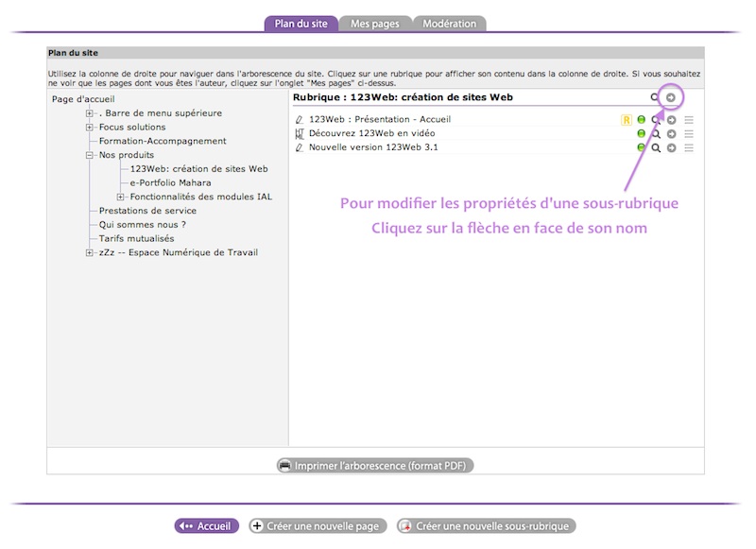Click the magnifier icon in the rubrique header
The height and width of the screenshot is (549, 756).
pyautogui.click(x=655, y=97)
